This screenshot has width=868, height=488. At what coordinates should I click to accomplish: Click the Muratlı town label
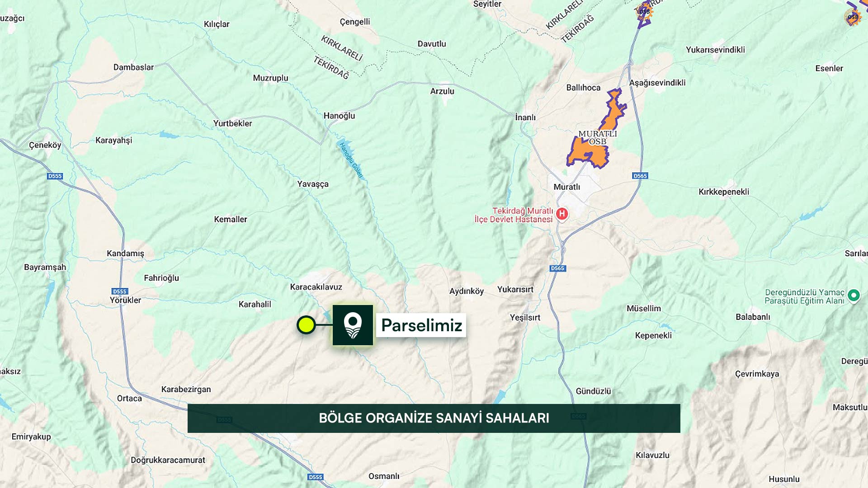tap(566, 187)
